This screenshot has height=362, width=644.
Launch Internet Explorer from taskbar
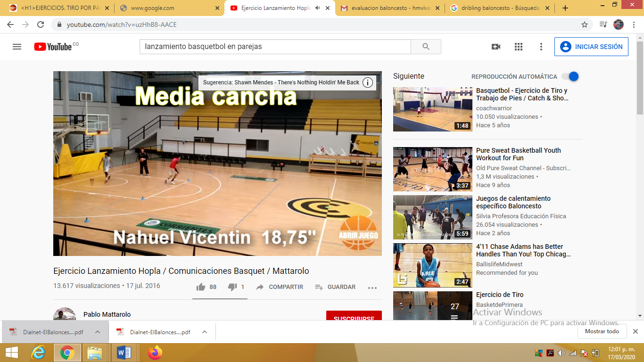(x=38, y=353)
